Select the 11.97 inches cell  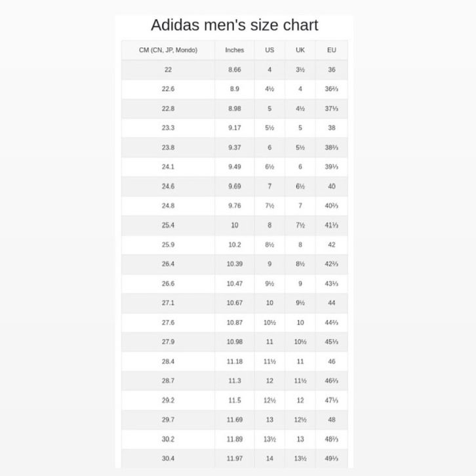[234, 458]
